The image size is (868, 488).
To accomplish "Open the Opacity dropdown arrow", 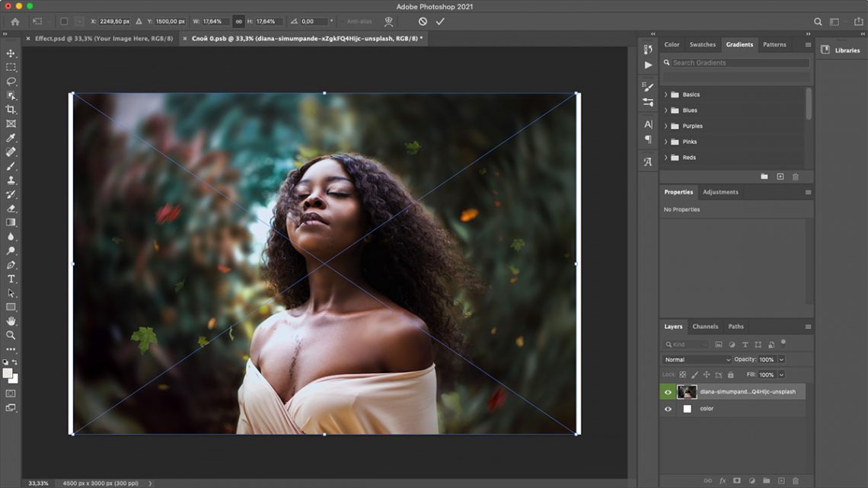I will [x=781, y=359].
